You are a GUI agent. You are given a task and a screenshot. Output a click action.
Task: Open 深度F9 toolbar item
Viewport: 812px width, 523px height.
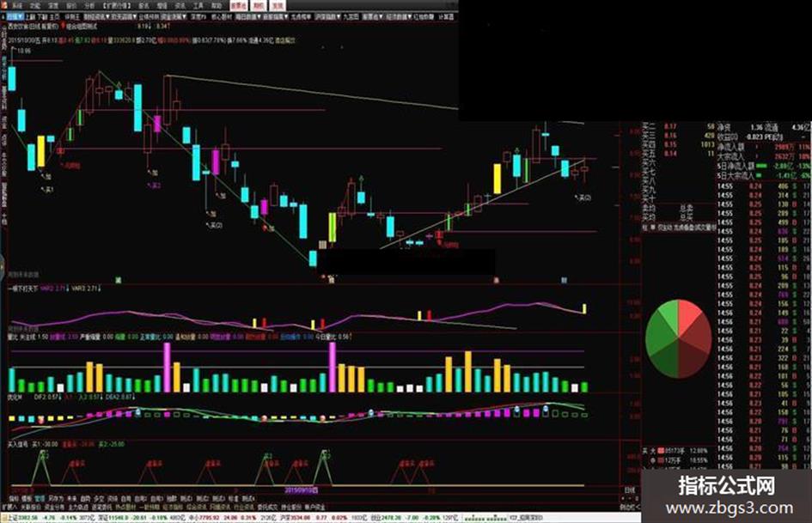tap(198, 16)
